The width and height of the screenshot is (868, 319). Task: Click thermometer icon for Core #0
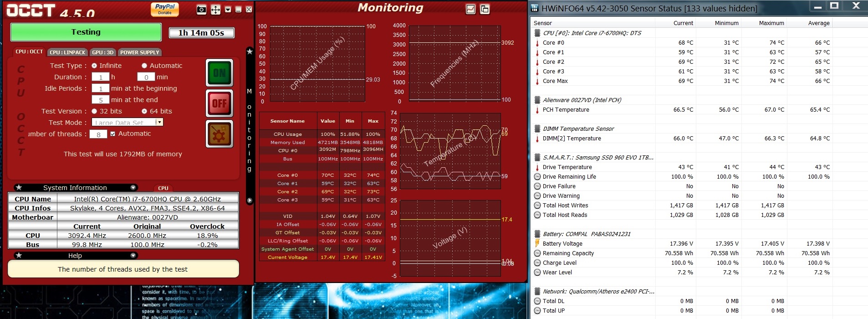point(537,43)
